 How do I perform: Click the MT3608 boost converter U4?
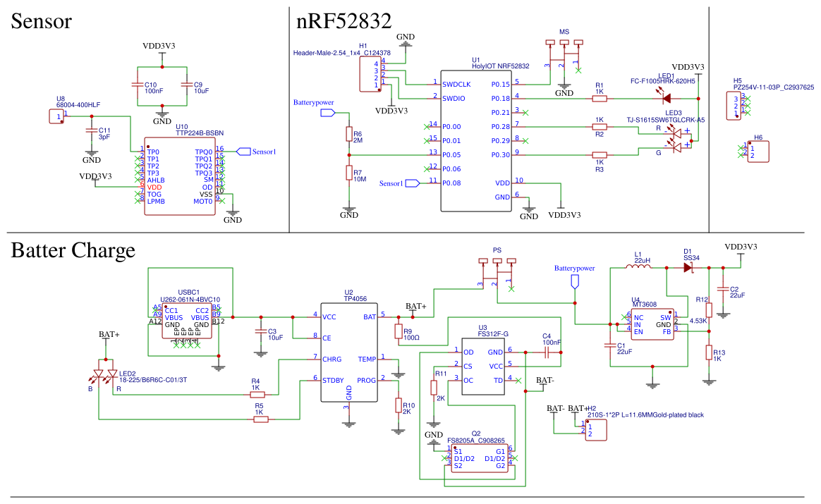[652, 324]
